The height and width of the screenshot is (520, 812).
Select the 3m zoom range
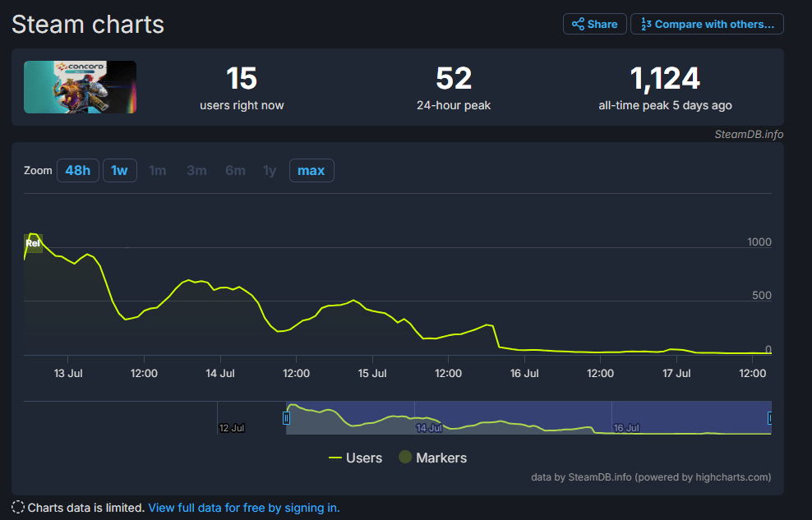tap(196, 170)
